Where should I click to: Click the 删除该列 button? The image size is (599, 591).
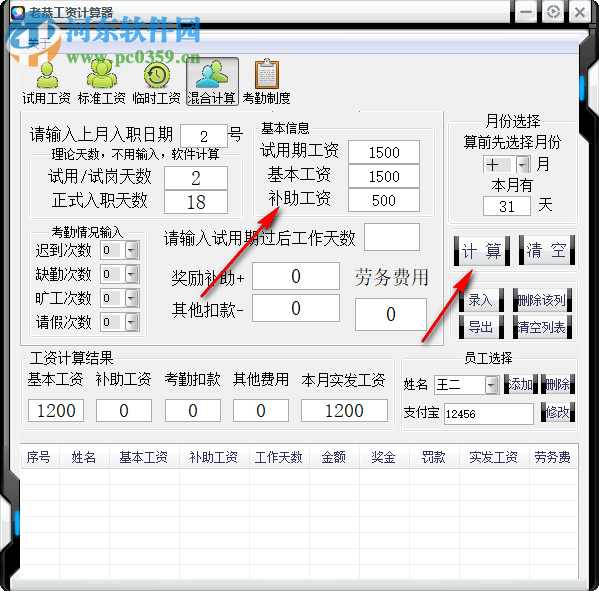542,300
